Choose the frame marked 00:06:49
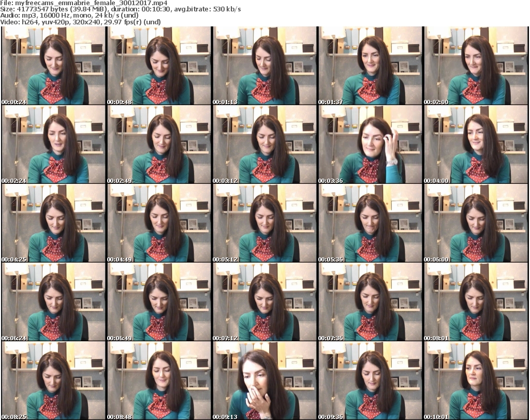 click(x=159, y=302)
